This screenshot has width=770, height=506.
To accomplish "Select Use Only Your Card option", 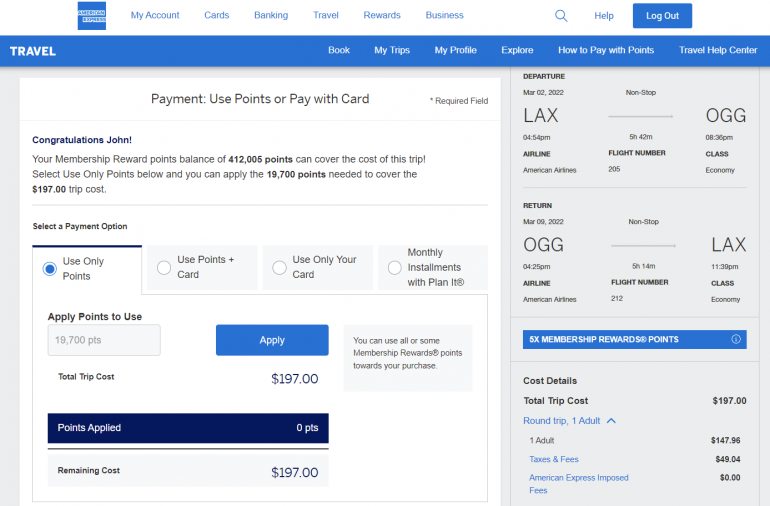I will pyautogui.click(x=279, y=267).
